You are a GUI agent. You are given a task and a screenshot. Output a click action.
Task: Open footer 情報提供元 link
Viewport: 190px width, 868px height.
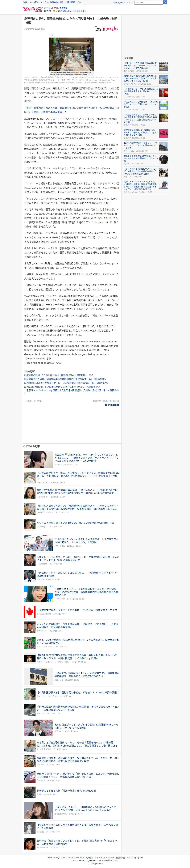[x=120, y=858]
